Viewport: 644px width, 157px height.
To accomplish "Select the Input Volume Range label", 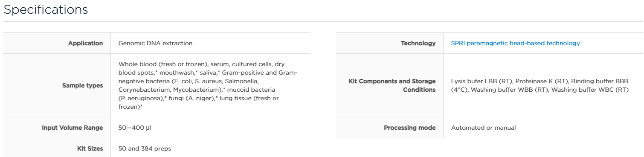I will (72, 128).
